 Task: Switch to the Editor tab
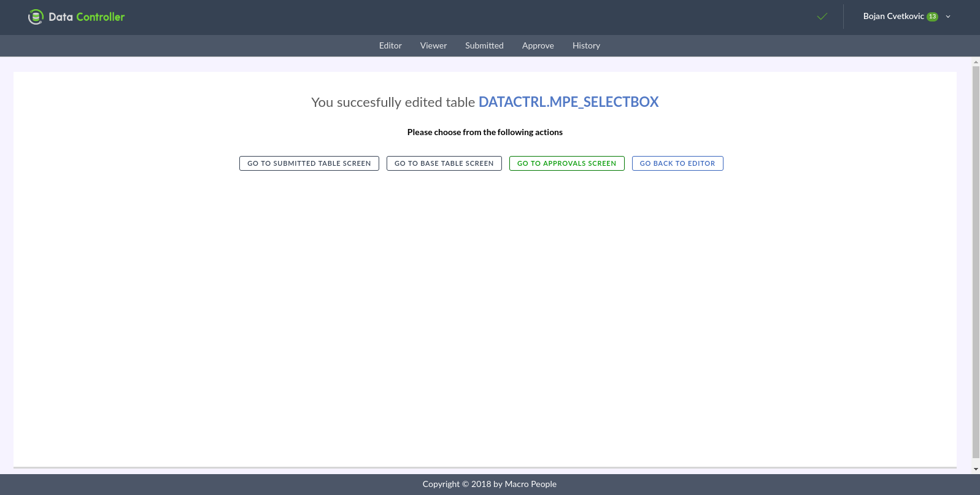[390, 45]
